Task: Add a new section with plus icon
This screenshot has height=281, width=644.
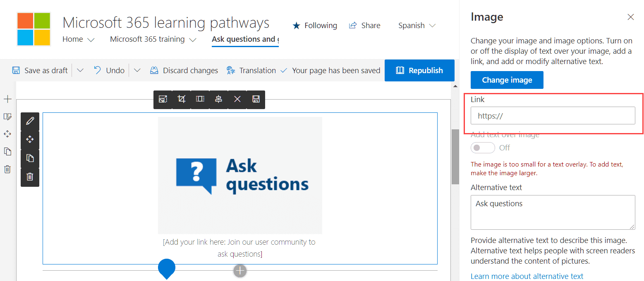Action: coord(7,99)
